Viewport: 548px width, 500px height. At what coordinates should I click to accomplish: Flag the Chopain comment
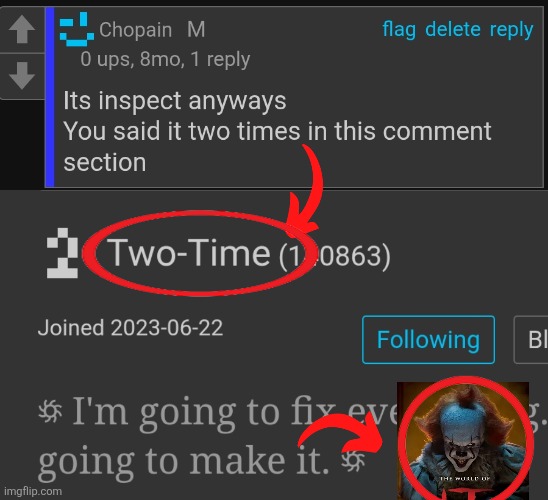[x=399, y=29]
